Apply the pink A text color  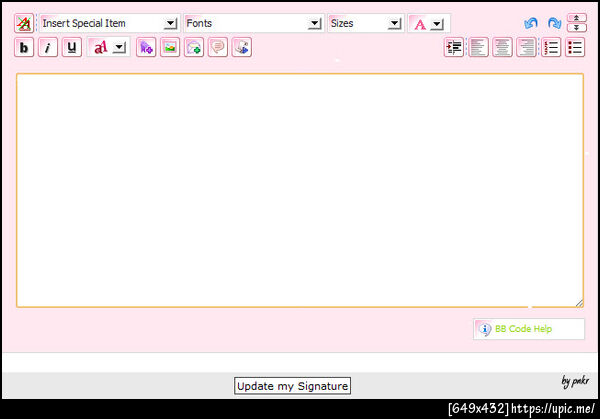[419, 24]
